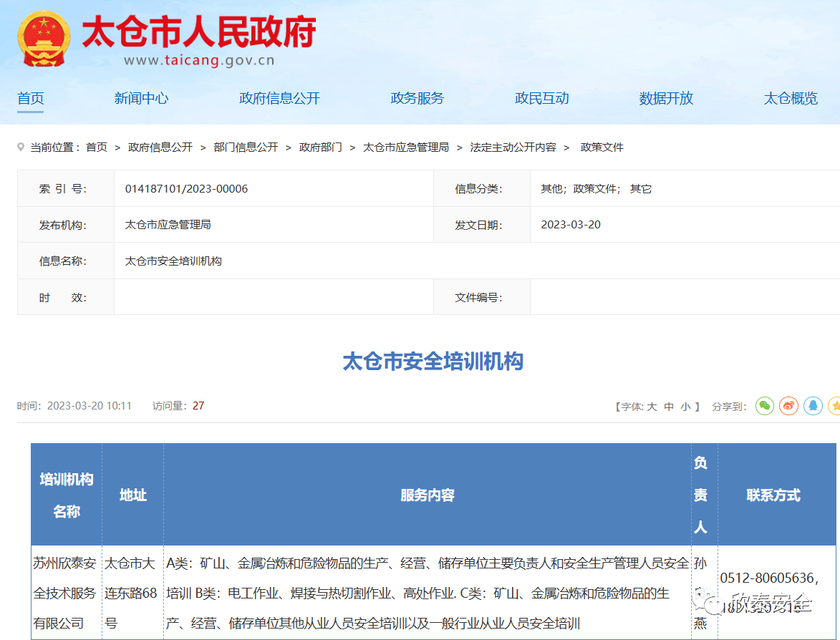This screenshot has height=640, width=840.
Task: Click the 政策文件 breadcrumb item
Action: [602, 147]
